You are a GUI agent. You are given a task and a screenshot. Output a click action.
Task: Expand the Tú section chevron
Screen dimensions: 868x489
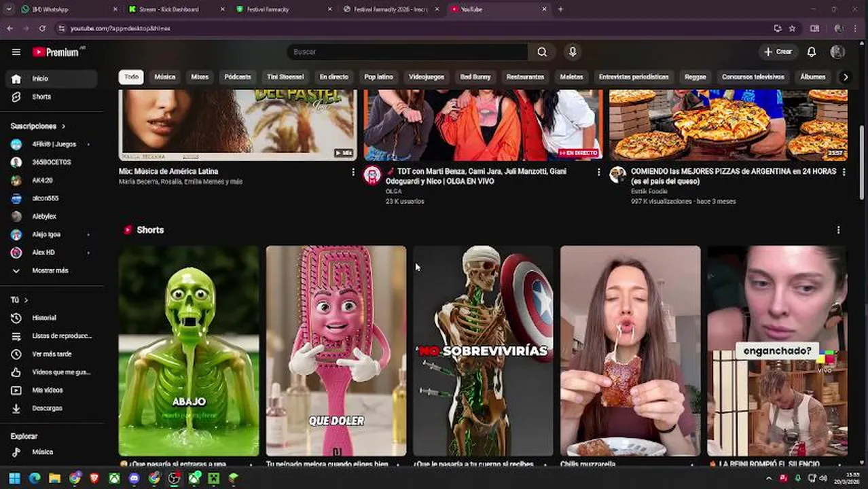coord(26,300)
